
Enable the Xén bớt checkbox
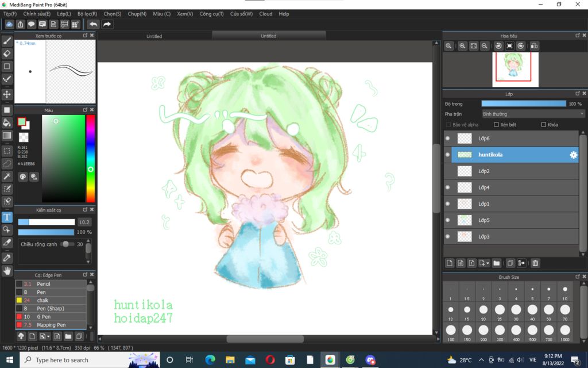point(496,125)
